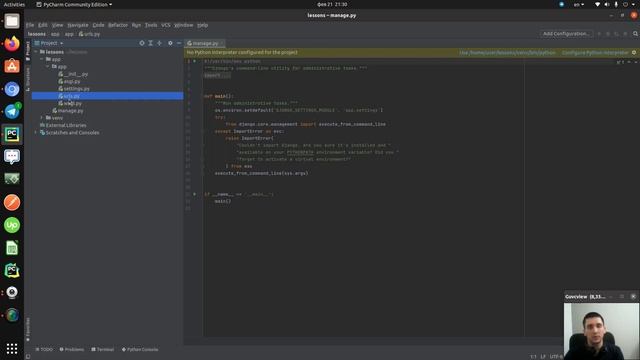Open the Refactor menu
Image resolution: width=640 pixels, height=360 pixels.
(x=118, y=25)
